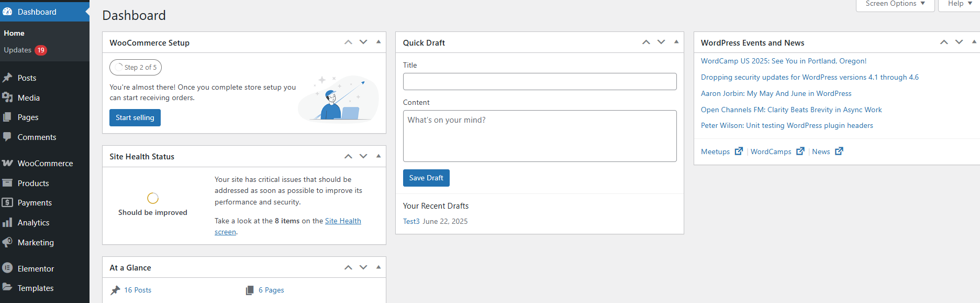The height and width of the screenshot is (303, 980).
Task: Click the external link icon beside News
Action: pyautogui.click(x=839, y=151)
